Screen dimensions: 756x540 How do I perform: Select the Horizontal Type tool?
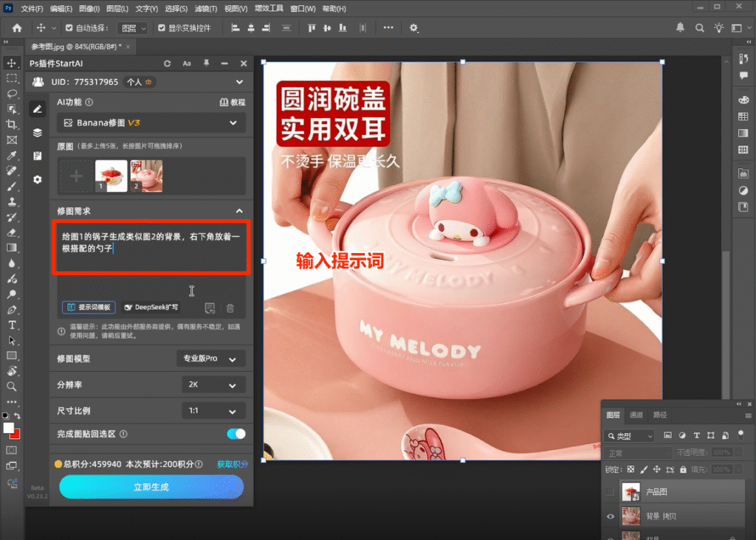point(12,325)
